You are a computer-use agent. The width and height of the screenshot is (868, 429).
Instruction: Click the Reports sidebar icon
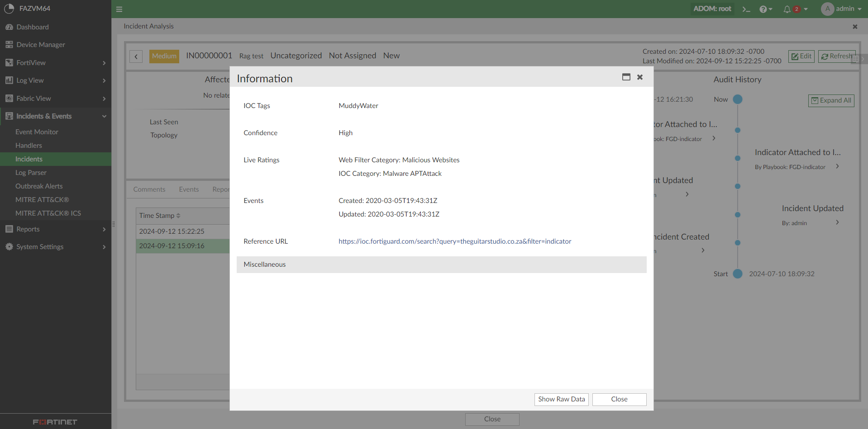(x=9, y=229)
